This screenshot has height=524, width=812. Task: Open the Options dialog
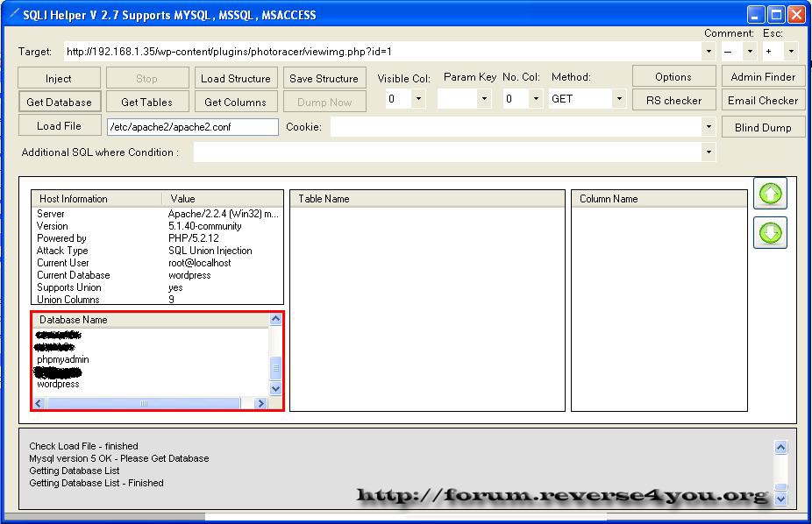point(673,76)
